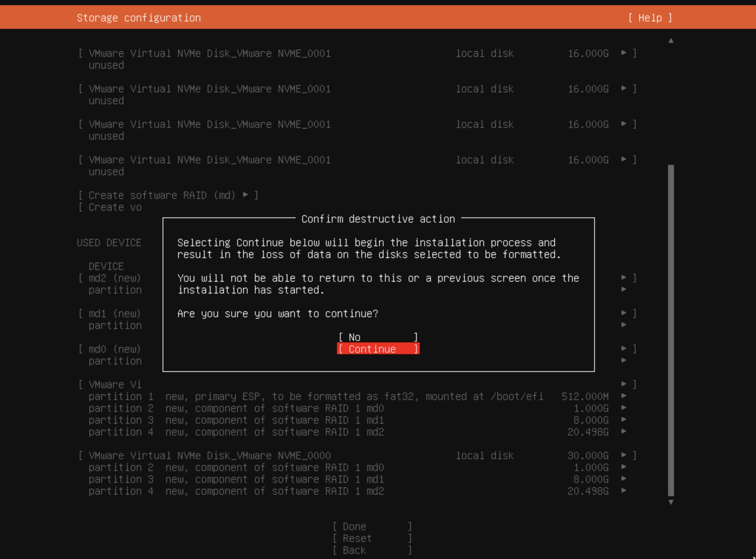Select No to cancel the installation
756x559 pixels.
378,337
